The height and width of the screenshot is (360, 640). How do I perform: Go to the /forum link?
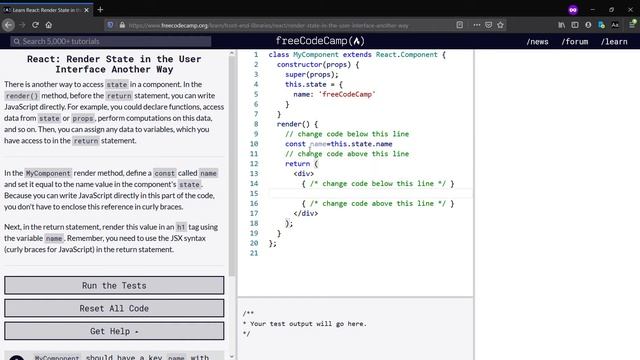coord(575,41)
